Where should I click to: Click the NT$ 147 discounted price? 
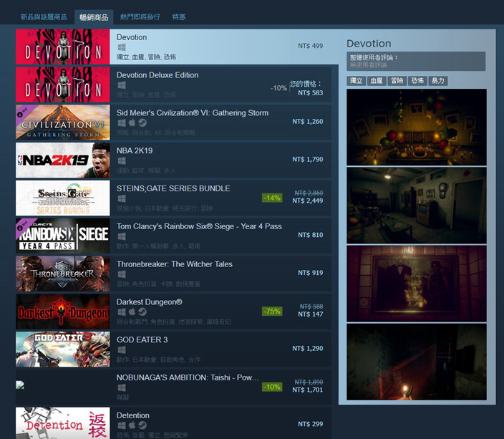[310, 314]
